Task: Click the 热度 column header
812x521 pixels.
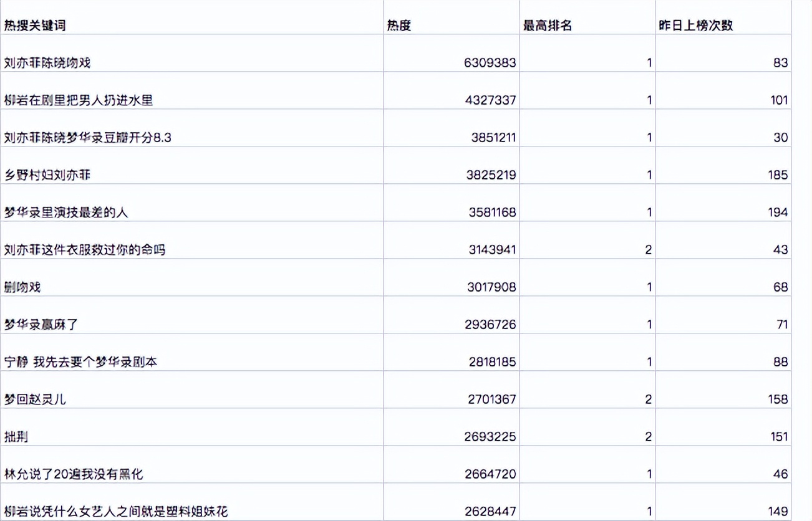Action: pyautogui.click(x=399, y=26)
